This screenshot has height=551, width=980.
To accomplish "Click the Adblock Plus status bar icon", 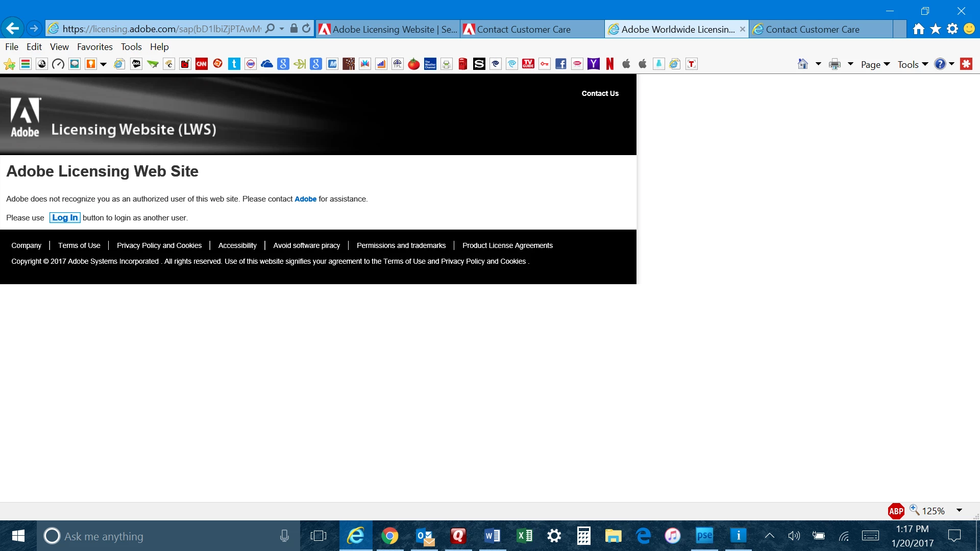I will pos(896,511).
